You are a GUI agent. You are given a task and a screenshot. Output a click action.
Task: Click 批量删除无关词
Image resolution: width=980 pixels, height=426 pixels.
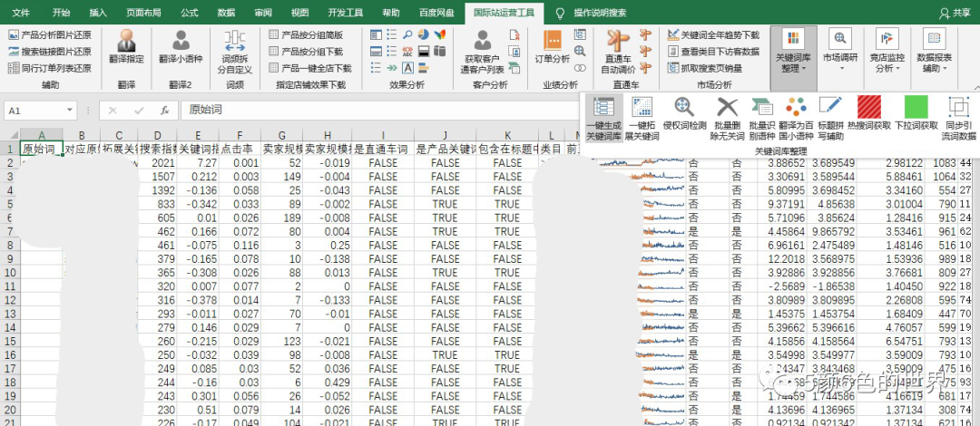point(729,119)
